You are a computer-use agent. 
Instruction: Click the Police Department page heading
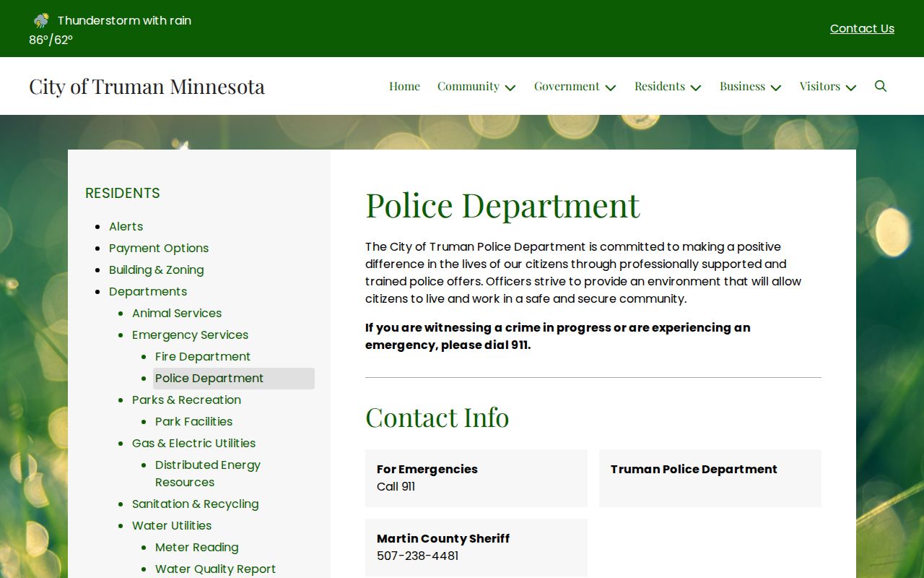click(502, 204)
